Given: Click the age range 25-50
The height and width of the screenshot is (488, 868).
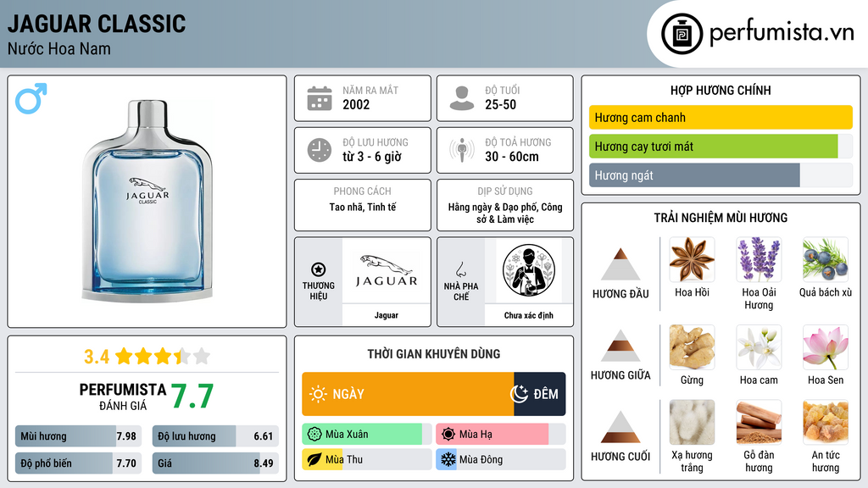Looking at the screenshot, I should (500, 104).
